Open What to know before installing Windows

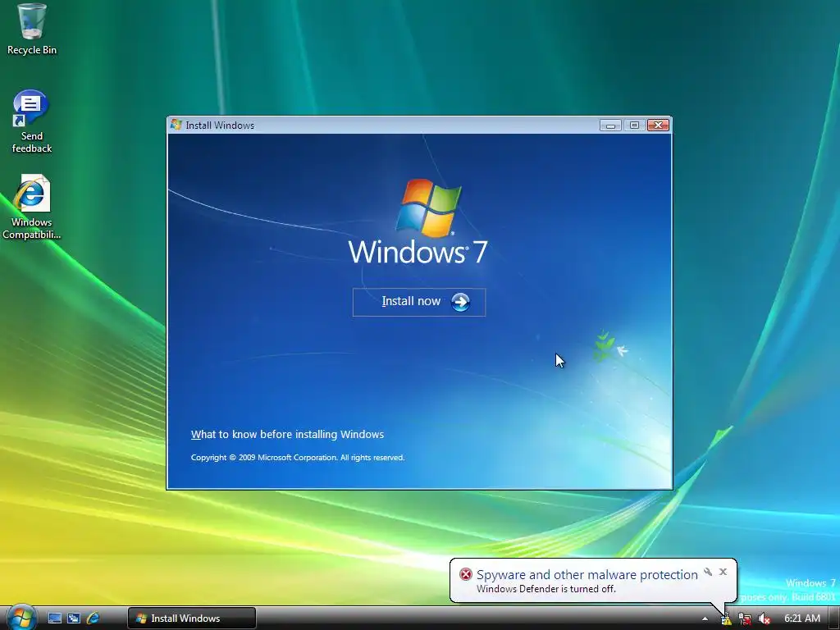288,435
